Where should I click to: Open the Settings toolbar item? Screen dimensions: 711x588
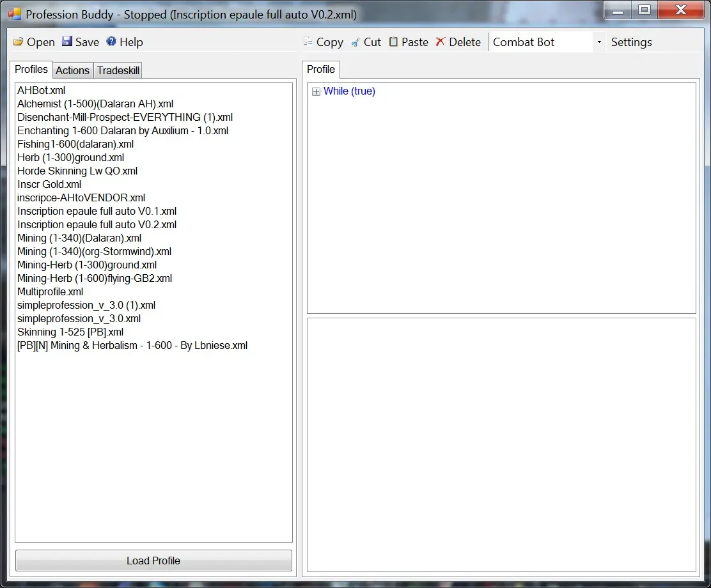tap(631, 42)
